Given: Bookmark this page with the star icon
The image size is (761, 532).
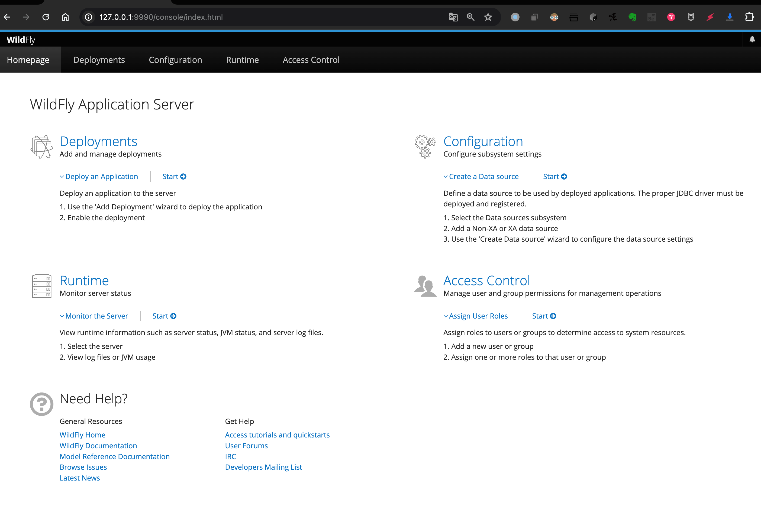Looking at the screenshot, I should coord(488,17).
